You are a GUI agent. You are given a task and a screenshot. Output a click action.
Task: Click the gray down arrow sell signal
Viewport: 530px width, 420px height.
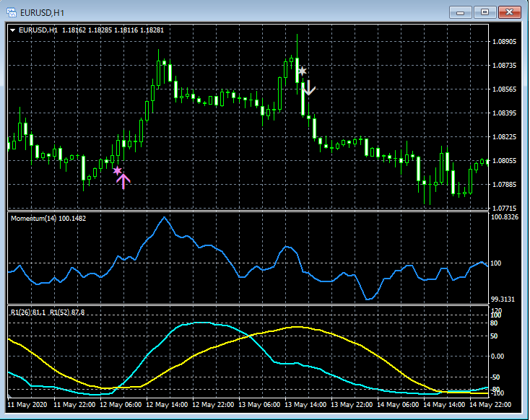click(309, 88)
